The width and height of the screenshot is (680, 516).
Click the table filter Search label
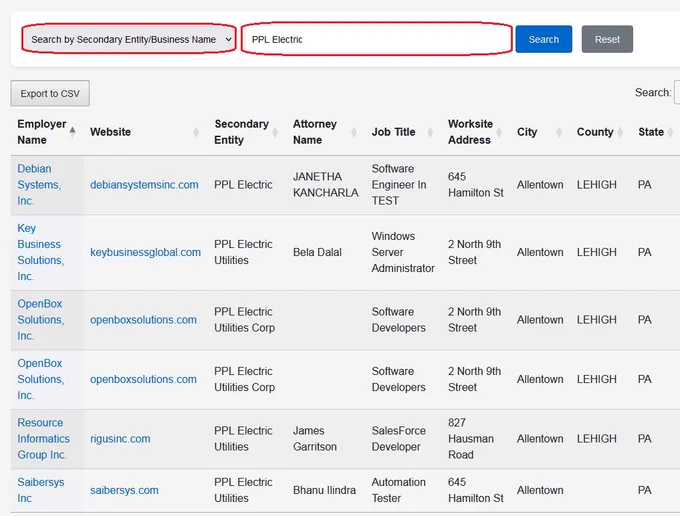(x=653, y=92)
